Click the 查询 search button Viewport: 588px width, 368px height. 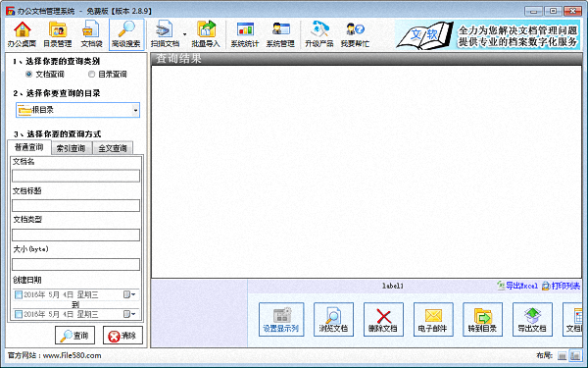[74, 336]
